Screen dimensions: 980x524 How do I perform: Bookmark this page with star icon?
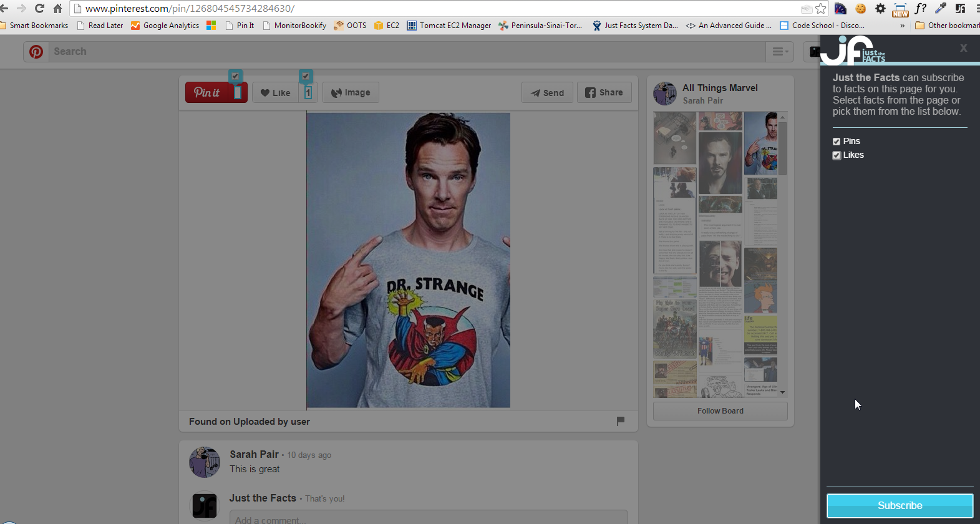(x=821, y=9)
